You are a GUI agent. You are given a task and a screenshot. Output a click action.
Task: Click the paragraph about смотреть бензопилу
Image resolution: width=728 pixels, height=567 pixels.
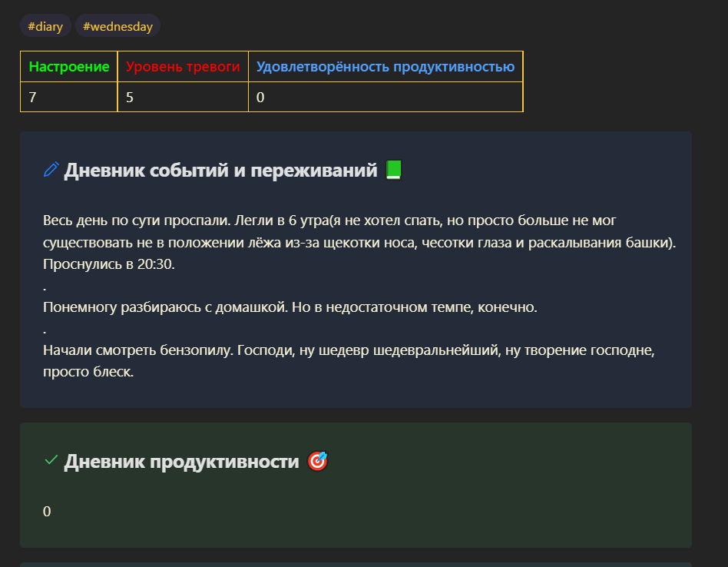click(349, 361)
